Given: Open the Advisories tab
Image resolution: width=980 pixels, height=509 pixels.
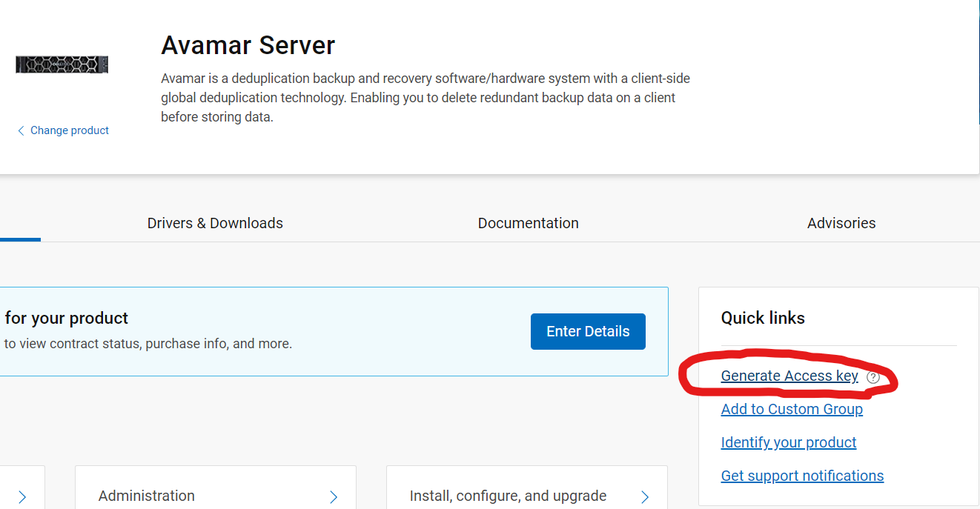Looking at the screenshot, I should tap(841, 223).
